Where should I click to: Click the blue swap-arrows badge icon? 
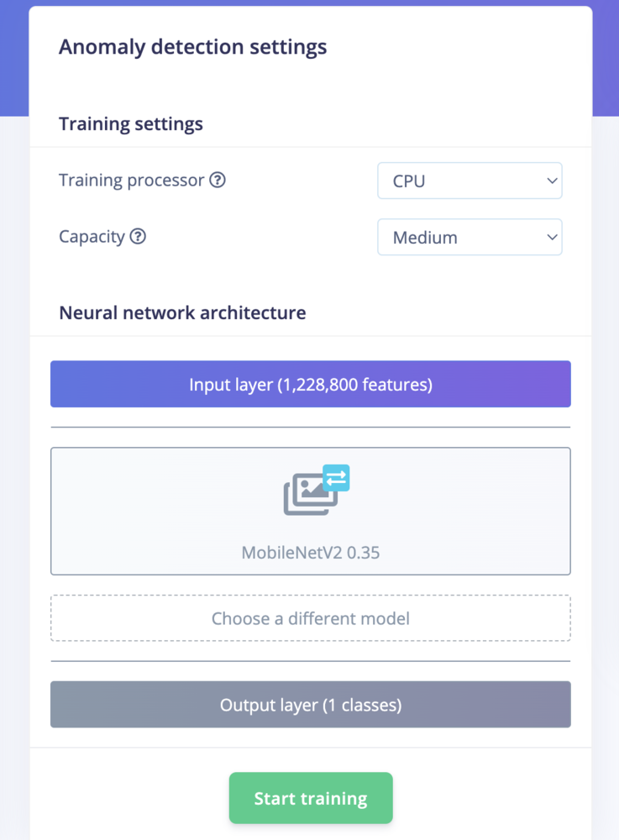[336, 478]
